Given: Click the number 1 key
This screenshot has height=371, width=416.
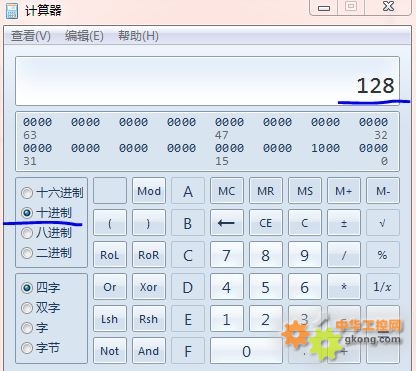Looking at the screenshot, I should pos(227,319).
